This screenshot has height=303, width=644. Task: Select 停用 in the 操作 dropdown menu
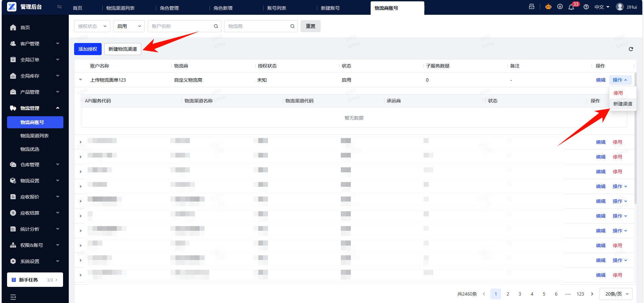618,93
